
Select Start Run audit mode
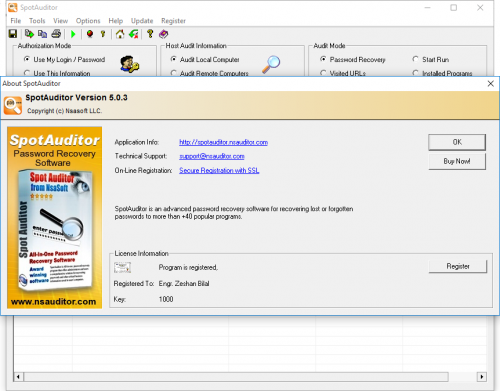[x=431, y=59]
